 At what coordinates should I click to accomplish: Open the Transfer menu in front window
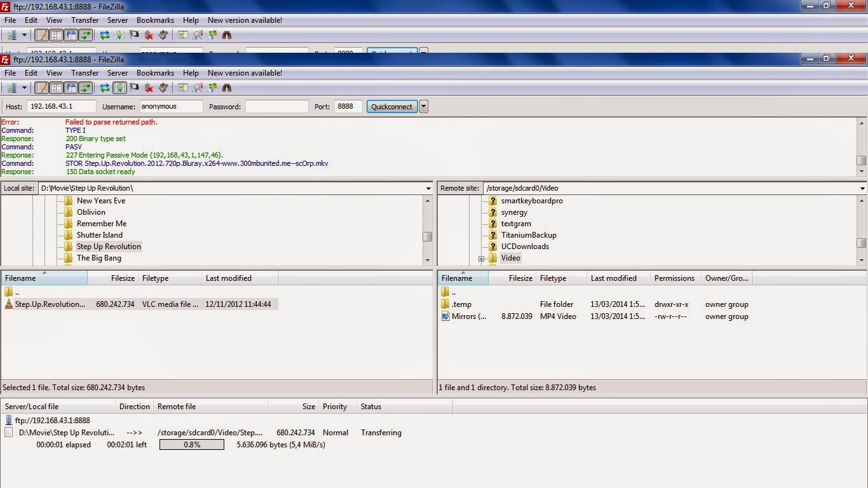pyautogui.click(x=85, y=73)
